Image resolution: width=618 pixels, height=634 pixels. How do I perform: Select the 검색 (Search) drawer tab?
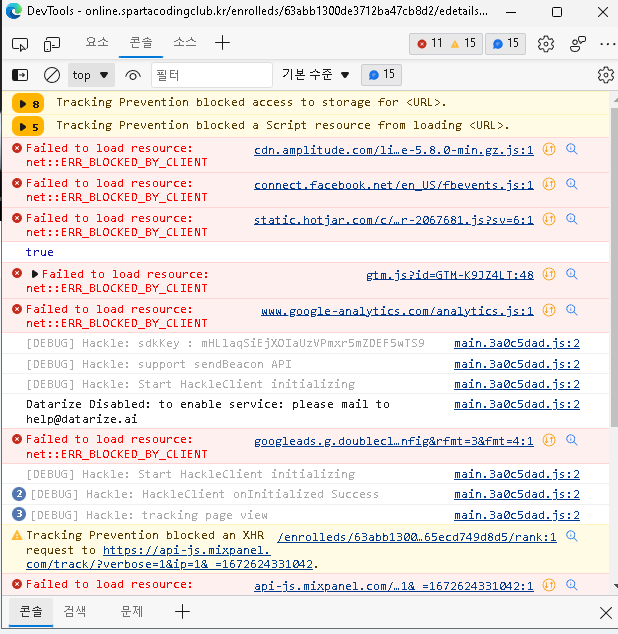[x=75, y=611]
